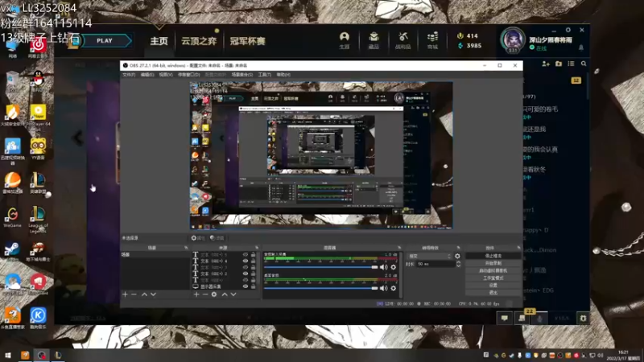Click the 停止推流 button in OBS controls
The height and width of the screenshot is (362, 644).
tap(493, 256)
